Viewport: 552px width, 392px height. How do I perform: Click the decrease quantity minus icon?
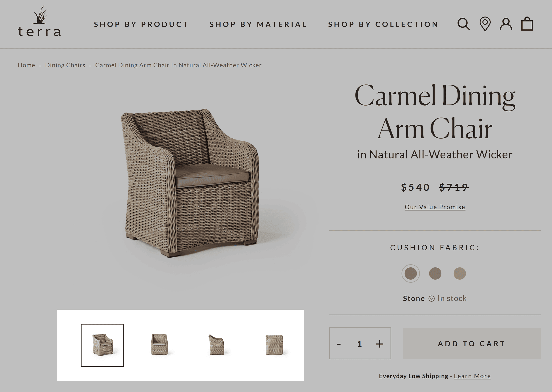coord(339,344)
